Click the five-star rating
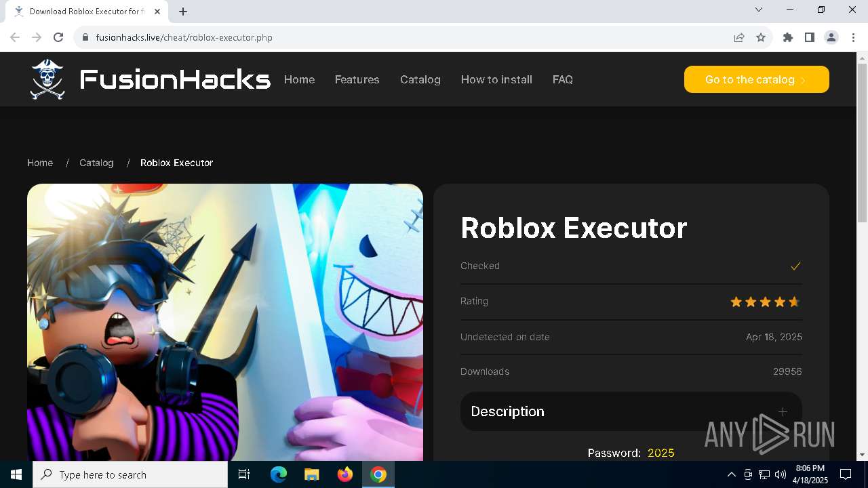The width and height of the screenshot is (868, 488). pos(766,302)
